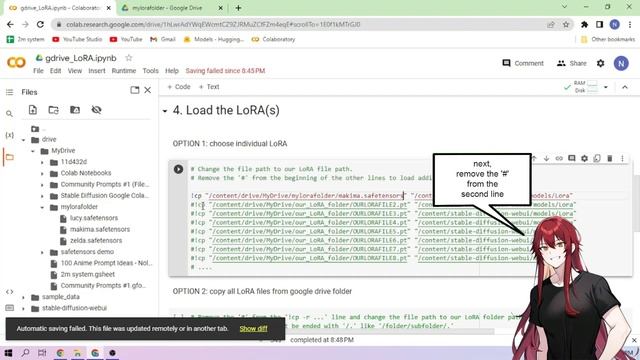Select lucy.safetensors file
This screenshot has width=640, height=360.
coord(93,218)
